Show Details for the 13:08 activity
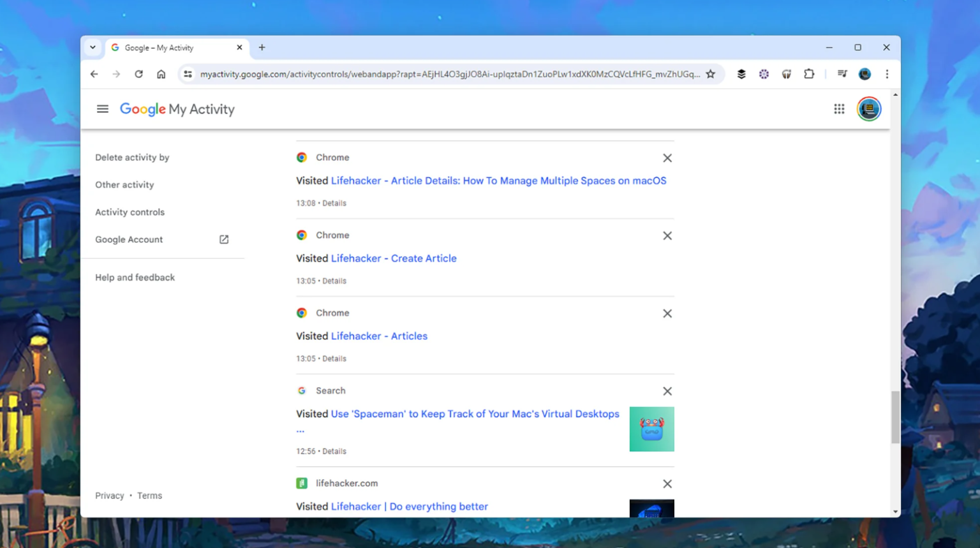 [x=334, y=204]
